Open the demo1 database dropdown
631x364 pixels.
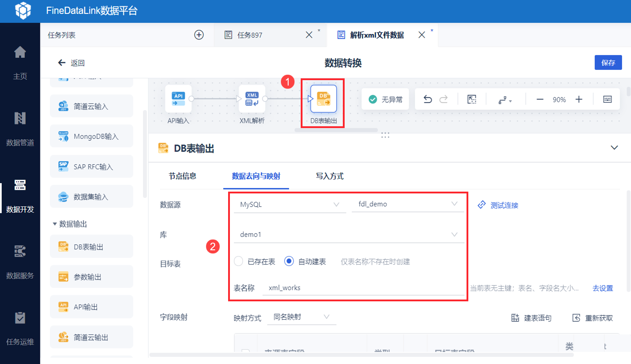pos(349,235)
